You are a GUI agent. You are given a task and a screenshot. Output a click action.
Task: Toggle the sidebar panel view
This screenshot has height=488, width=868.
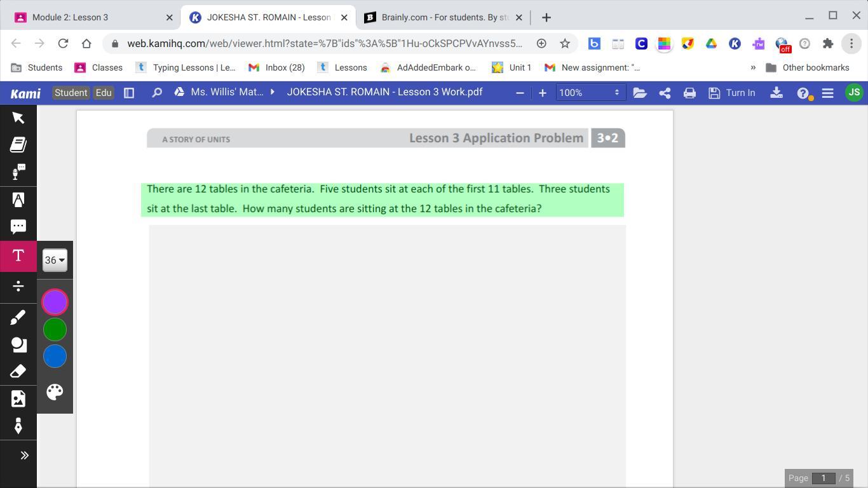click(x=129, y=93)
